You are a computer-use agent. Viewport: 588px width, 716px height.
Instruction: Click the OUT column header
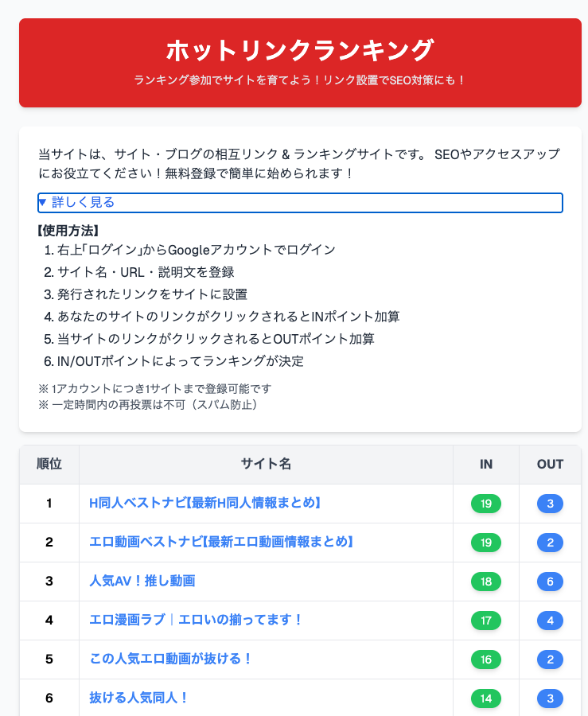tap(549, 465)
